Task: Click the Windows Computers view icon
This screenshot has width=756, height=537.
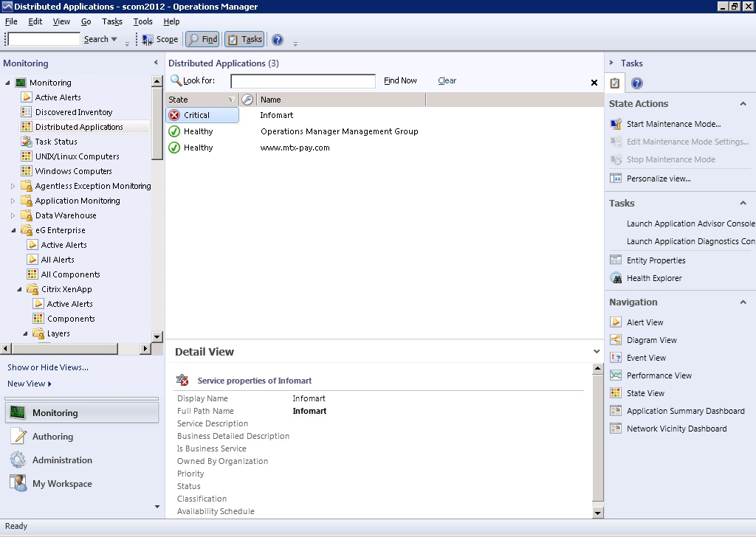Action: [27, 171]
